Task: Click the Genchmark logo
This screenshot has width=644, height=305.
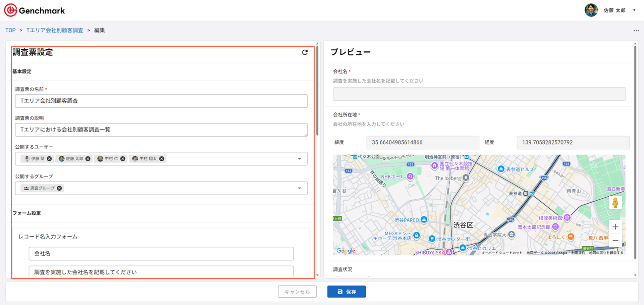Action: coord(35,10)
